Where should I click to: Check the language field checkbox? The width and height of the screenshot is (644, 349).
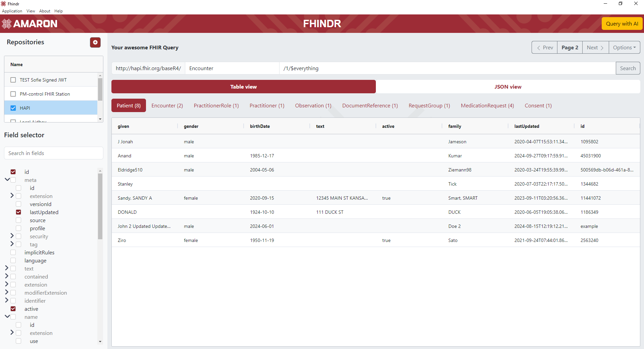13,260
